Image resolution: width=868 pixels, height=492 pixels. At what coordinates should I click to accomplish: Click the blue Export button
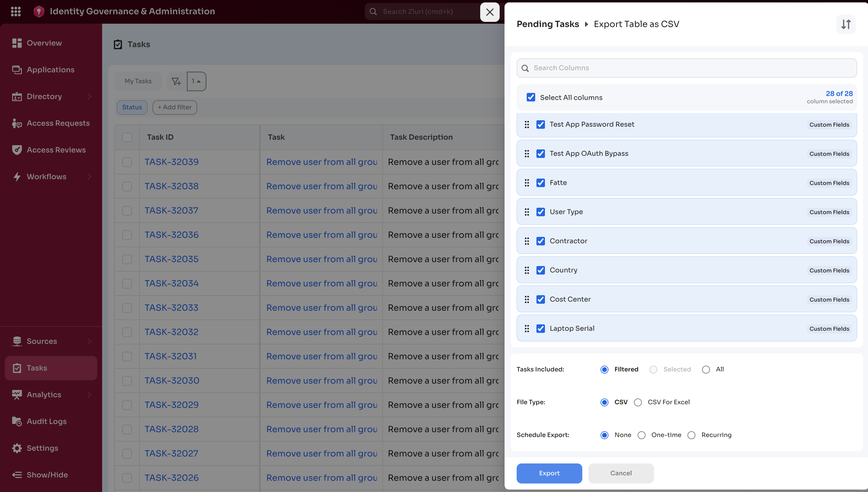click(549, 473)
